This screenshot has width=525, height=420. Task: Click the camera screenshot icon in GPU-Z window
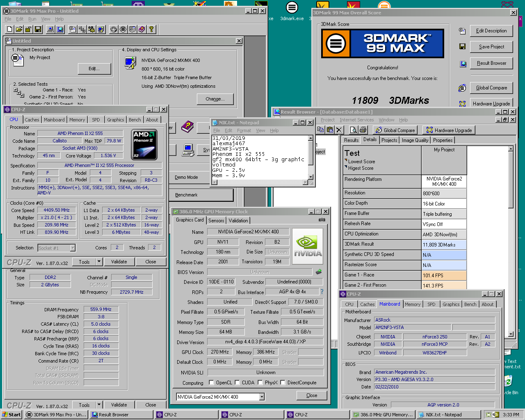322,220
